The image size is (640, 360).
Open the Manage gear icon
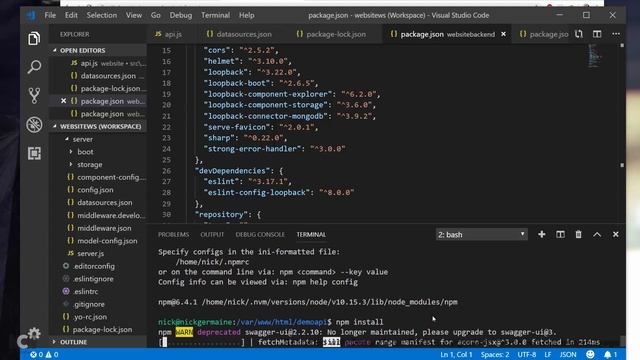pyautogui.click(x=34, y=333)
